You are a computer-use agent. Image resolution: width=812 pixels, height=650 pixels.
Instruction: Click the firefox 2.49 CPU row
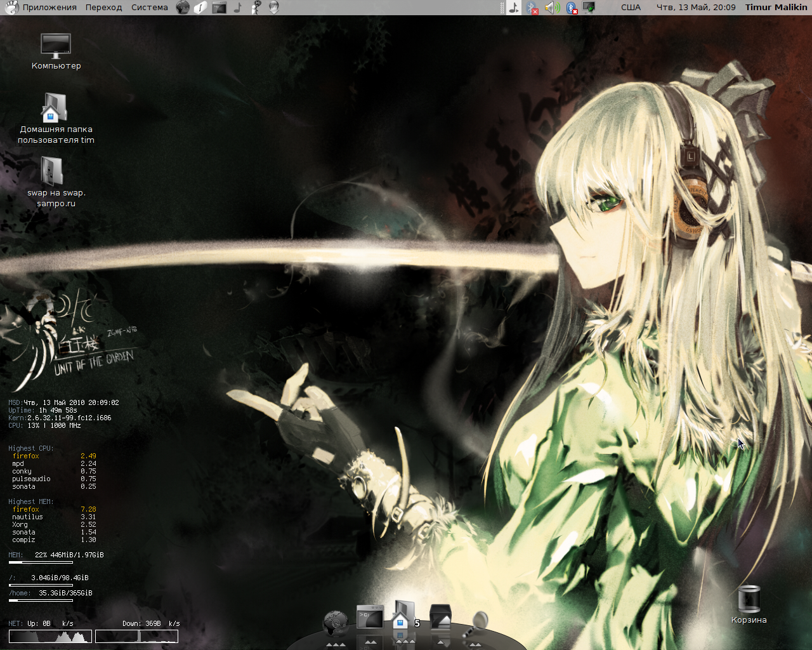[54, 456]
